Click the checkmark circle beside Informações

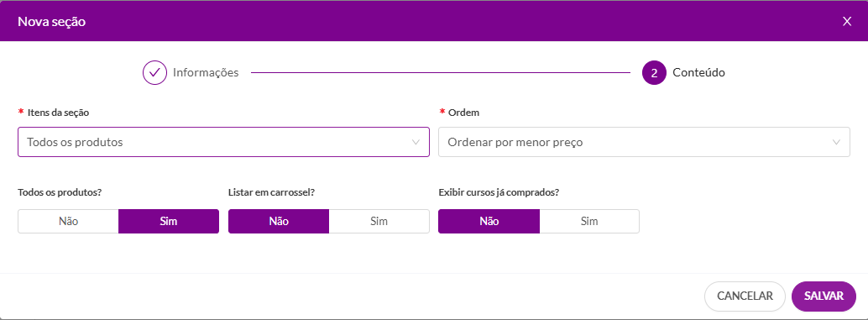pyautogui.click(x=155, y=72)
